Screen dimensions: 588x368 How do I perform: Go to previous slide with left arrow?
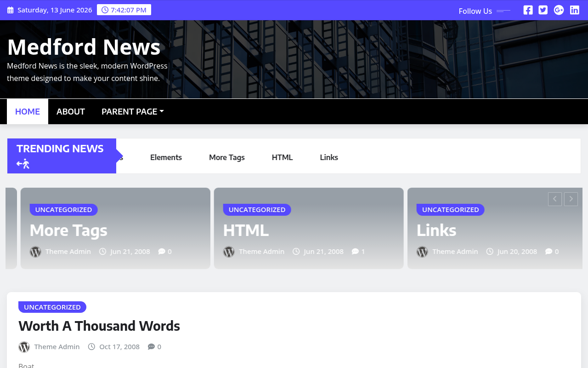[x=555, y=199]
